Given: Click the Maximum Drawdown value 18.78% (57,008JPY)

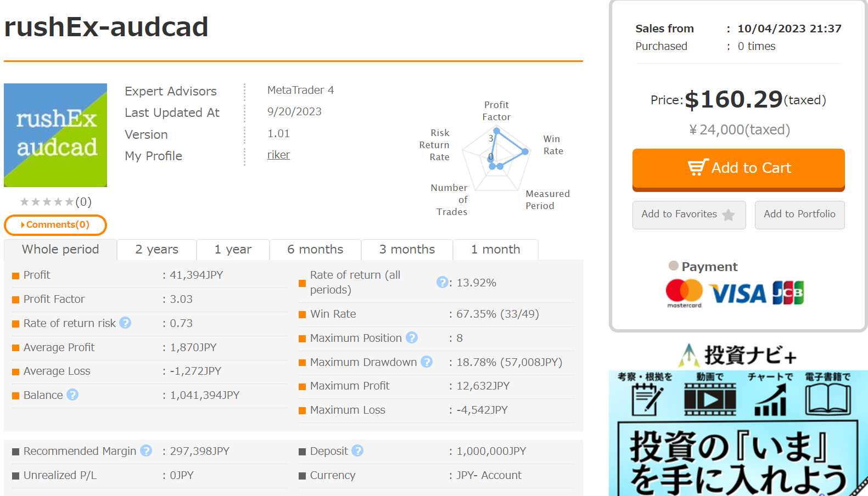Looking at the screenshot, I should (509, 362).
